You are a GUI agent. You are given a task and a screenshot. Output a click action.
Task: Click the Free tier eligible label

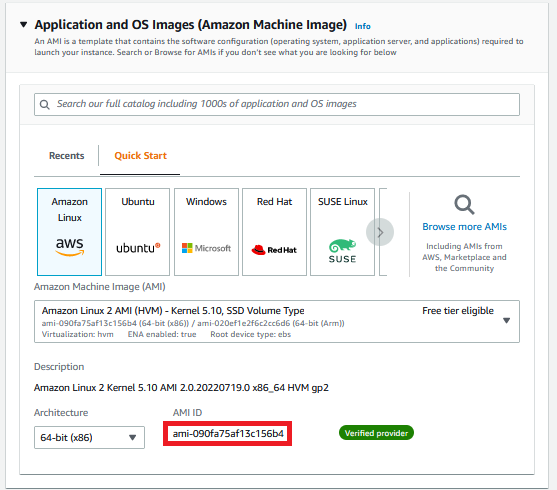pos(458,311)
